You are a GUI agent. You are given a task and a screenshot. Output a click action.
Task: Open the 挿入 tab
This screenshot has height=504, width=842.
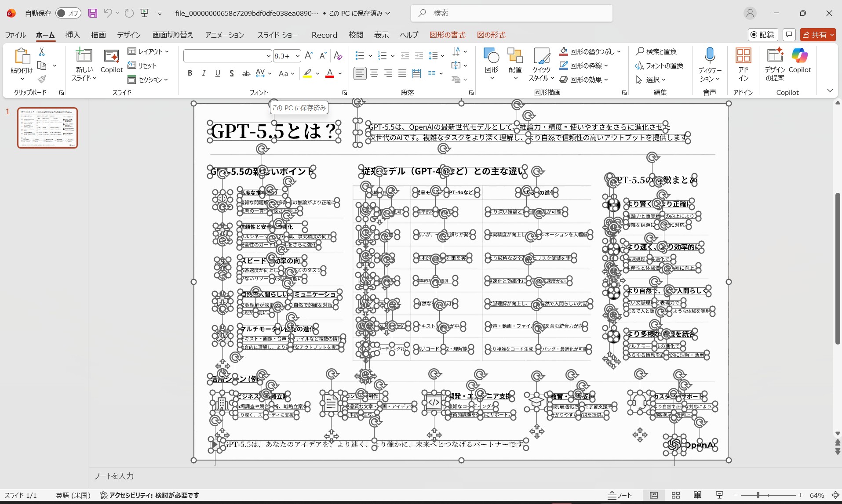[x=73, y=35]
